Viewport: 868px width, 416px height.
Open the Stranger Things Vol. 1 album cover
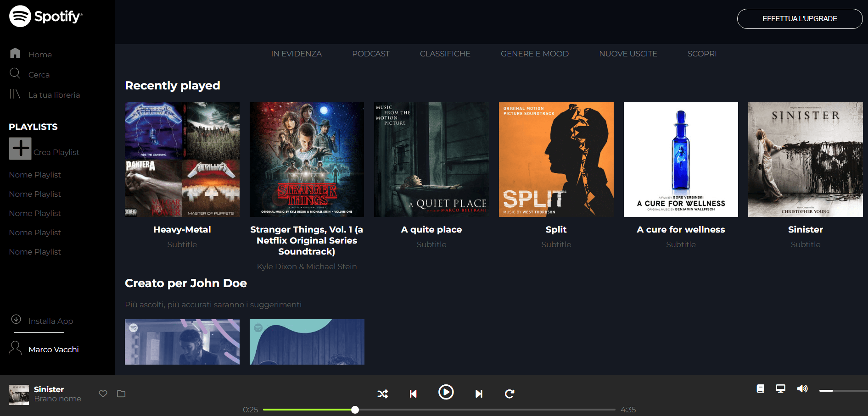306,159
